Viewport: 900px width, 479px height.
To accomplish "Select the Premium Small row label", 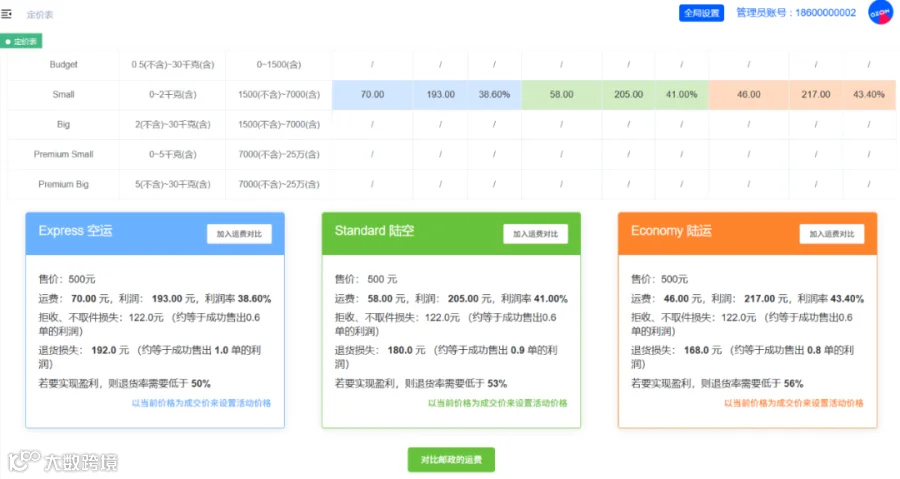I will point(64,154).
